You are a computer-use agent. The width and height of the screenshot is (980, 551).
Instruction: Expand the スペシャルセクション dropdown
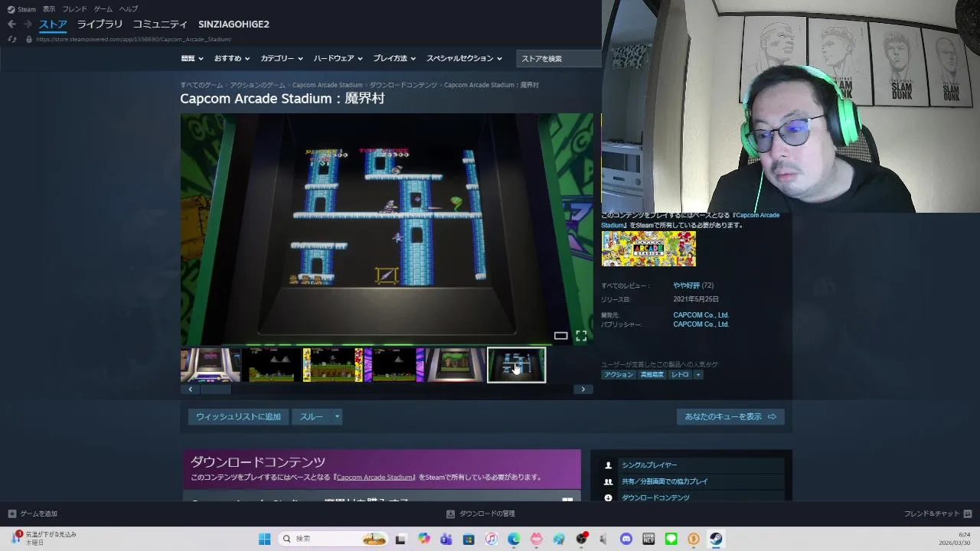[464, 58]
